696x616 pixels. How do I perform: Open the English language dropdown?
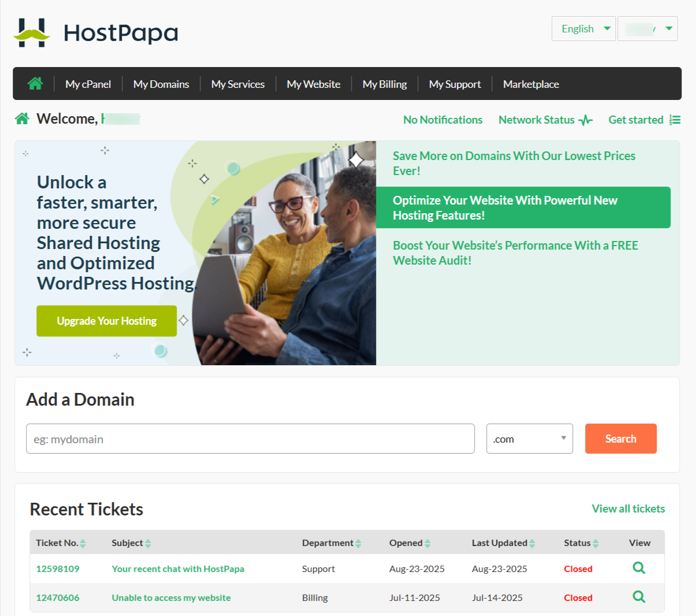pos(583,29)
